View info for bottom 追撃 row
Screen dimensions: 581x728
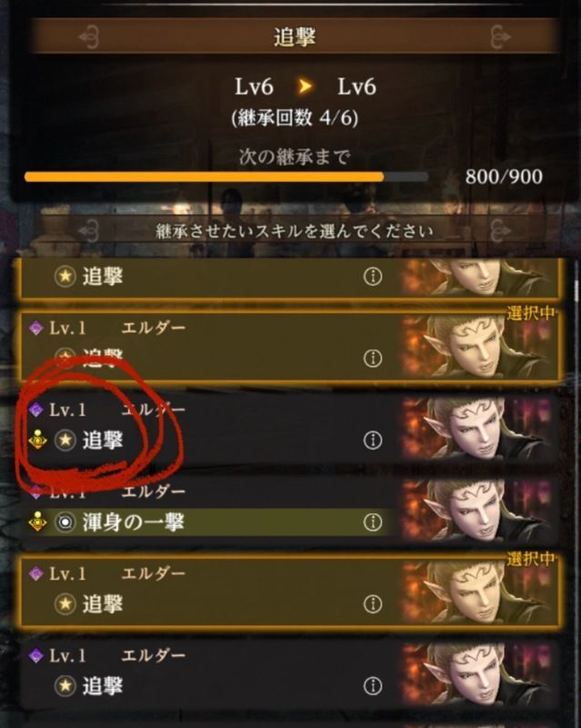point(372,686)
